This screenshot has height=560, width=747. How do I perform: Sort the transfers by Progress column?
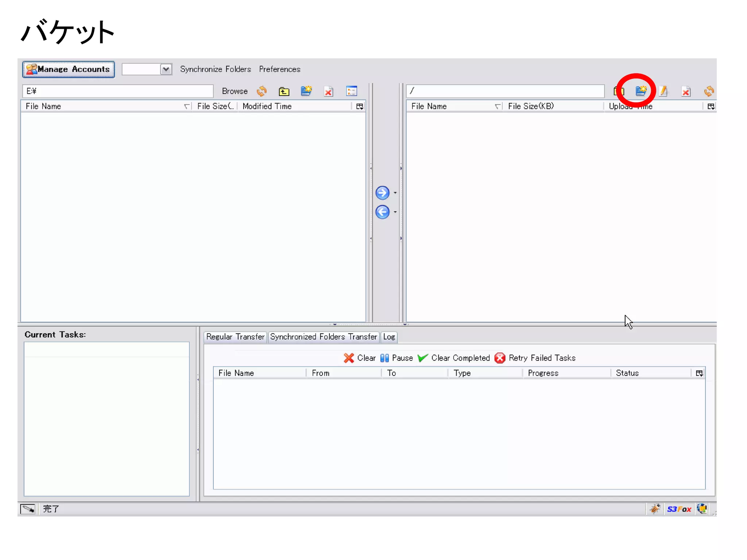(x=567, y=373)
